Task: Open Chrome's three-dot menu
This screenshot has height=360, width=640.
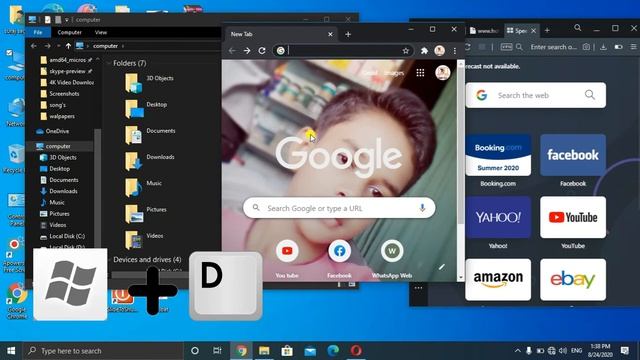Action: pos(455,51)
